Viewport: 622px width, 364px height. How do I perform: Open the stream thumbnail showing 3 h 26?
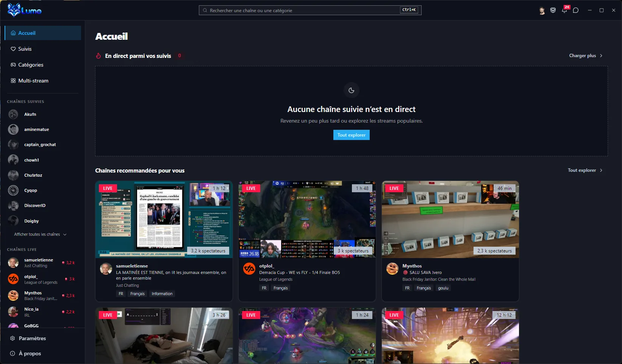(x=164, y=336)
